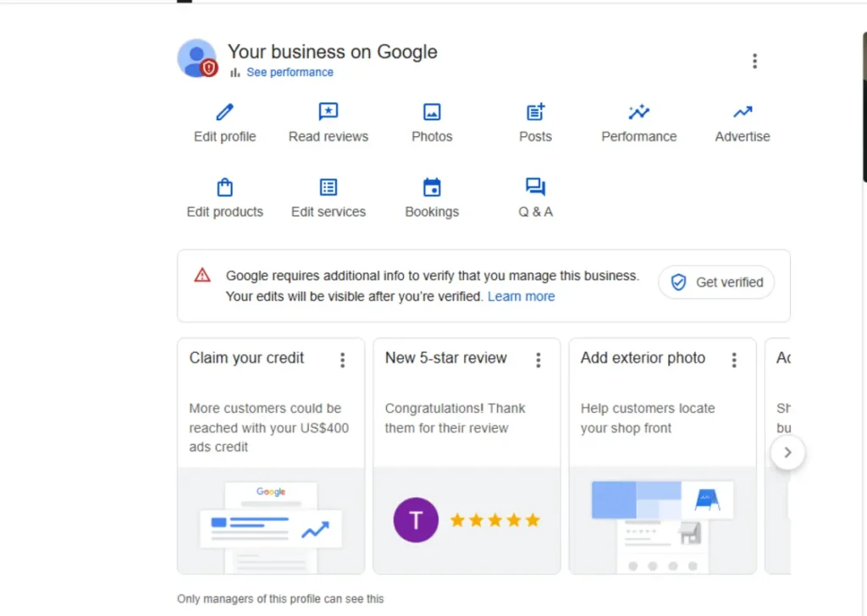867x616 pixels.
Task: Click the red warning triangle icon
Action: pyautogui.click(x=202, y=275)
